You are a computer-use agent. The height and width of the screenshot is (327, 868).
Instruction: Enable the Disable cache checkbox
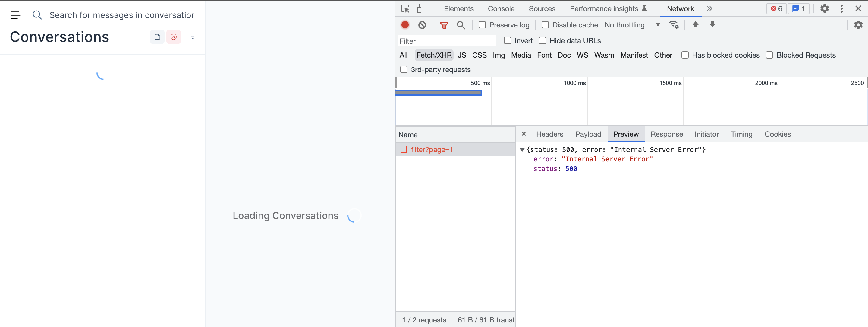click(545, 25)
